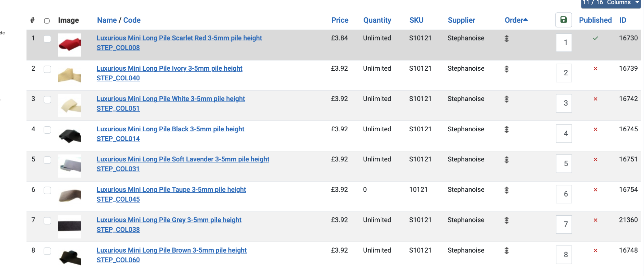Sort the list by Supplier header
Image resolution: width=644 pixels, height=276 pixels.
(x=461, y=20)
